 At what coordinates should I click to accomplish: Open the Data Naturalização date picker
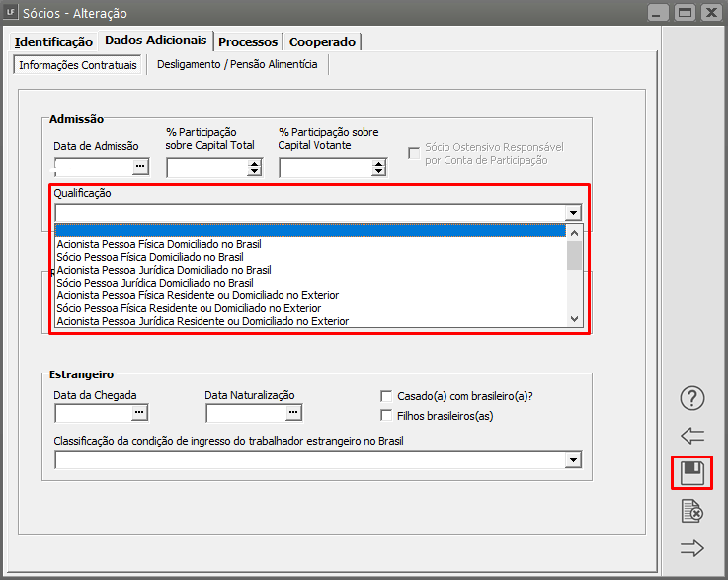pyautogui.click(x=292, y=412)
